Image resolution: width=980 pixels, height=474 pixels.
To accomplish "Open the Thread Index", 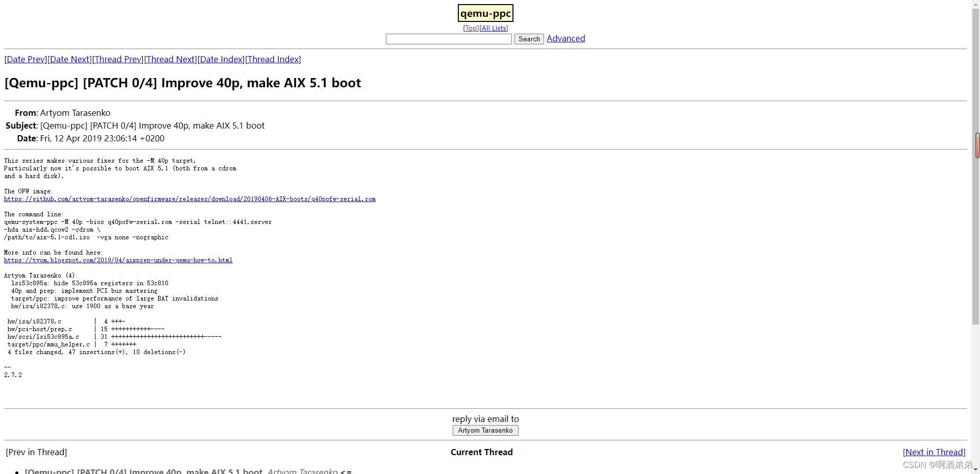I will coord(273,60).
